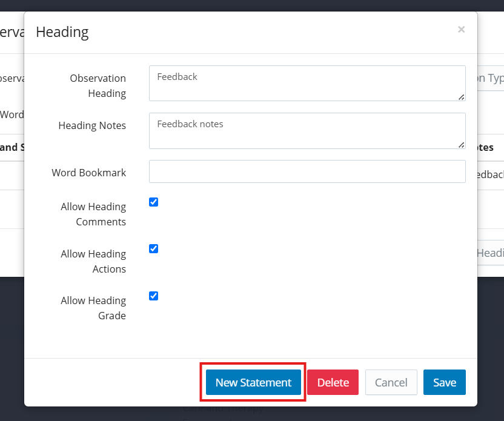The height and width of the screenshot is (421, 504).
Task: Click the Word Bookmark input field
Action: [x=307, y=171]
